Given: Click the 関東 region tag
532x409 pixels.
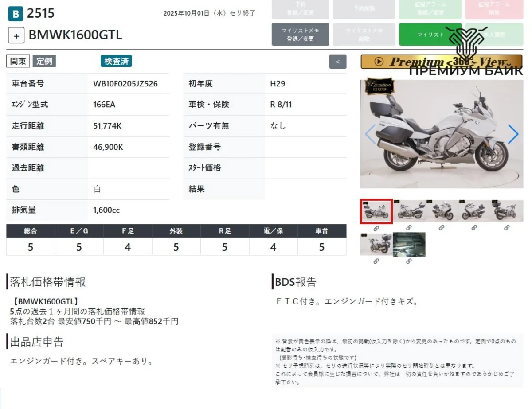Looking at the screenshot, I should coord(18,61).
